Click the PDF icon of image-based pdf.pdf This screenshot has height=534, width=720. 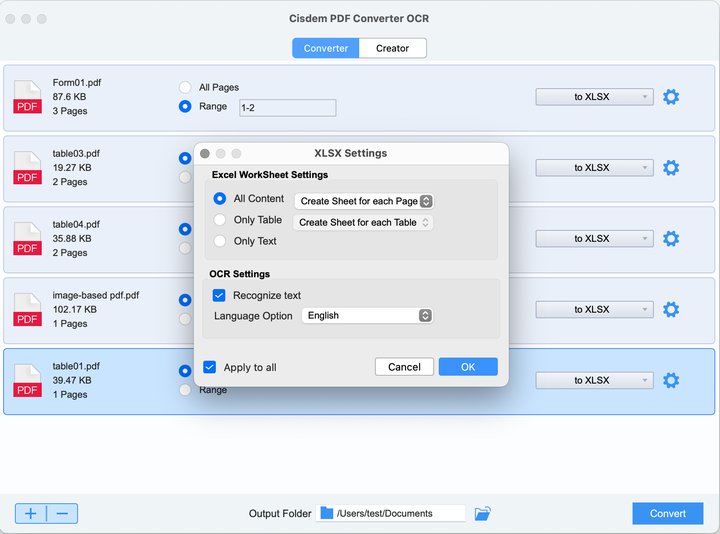tap(27, 309)
